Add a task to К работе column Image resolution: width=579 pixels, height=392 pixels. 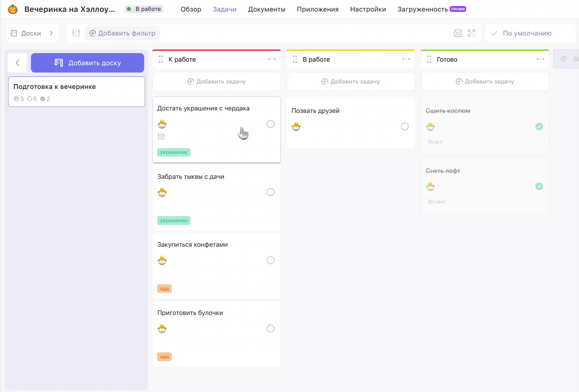(217, 81)
